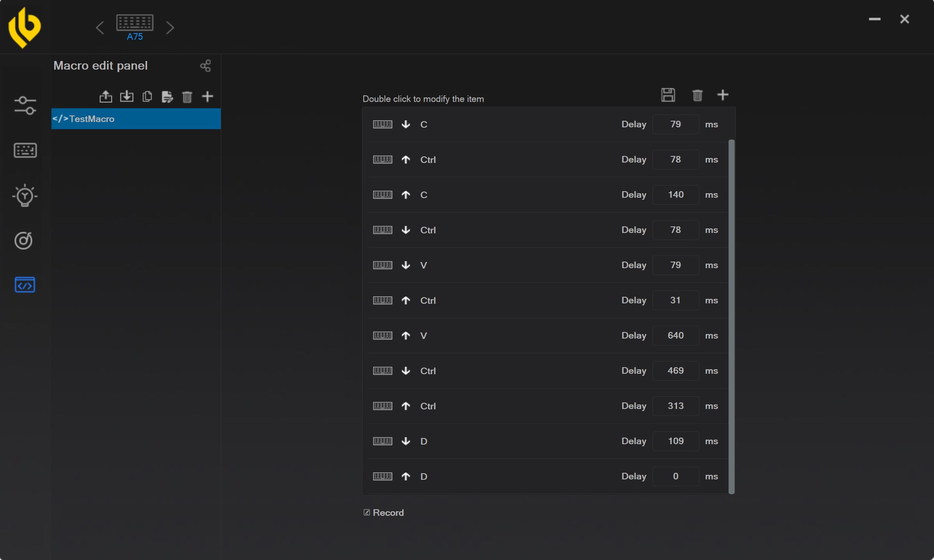Delete macro with trash icon in list toolbar
Viewport: 934px width, 560px height.
pos(187,97)
